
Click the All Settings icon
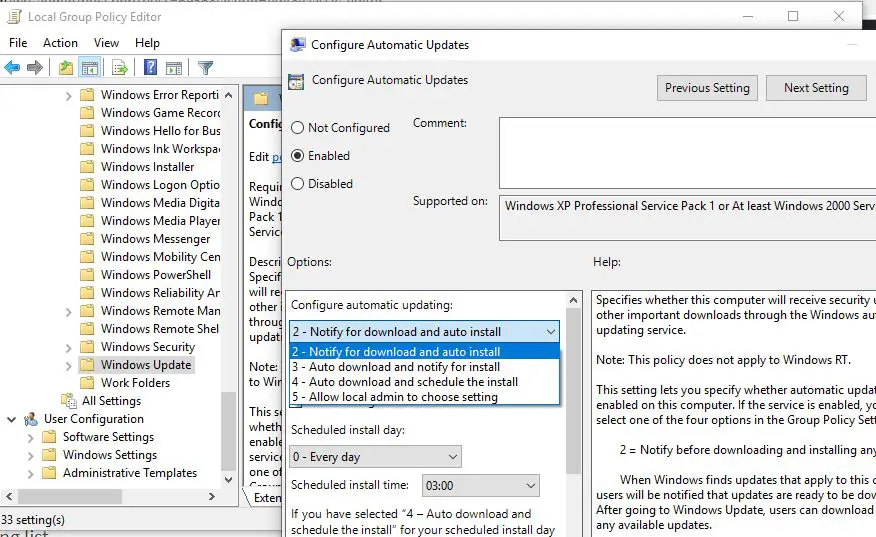click(69, 401)
